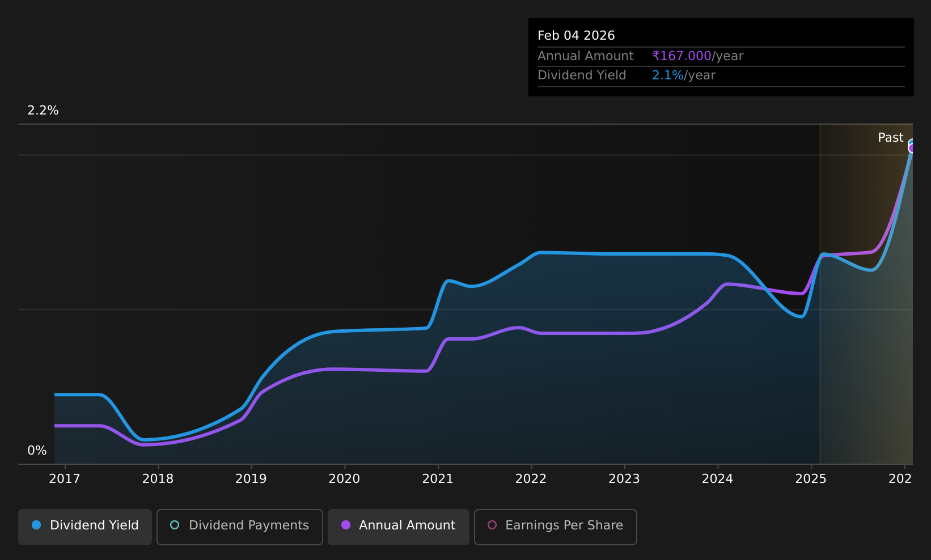Image resolution: width=931 pixels, height=560 pixels.
Task: Click the 2020 x-axis label
Action: [x=344, y=479]
